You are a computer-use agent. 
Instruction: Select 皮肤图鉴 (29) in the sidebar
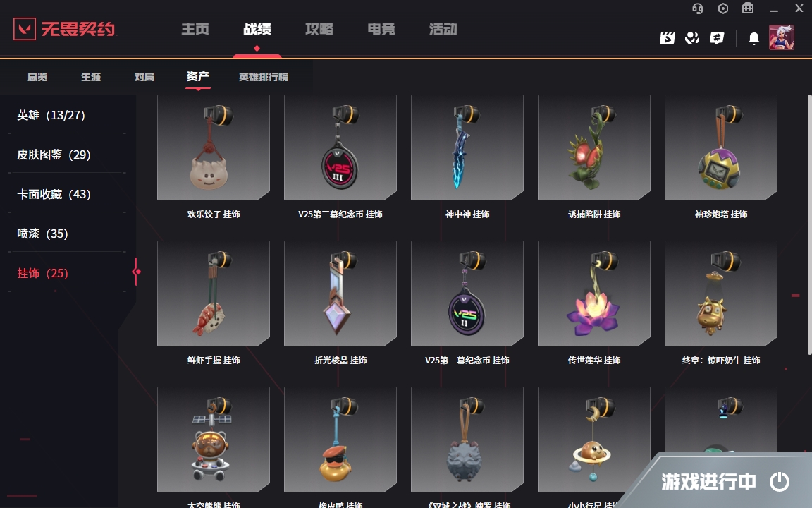click(54, 155)
